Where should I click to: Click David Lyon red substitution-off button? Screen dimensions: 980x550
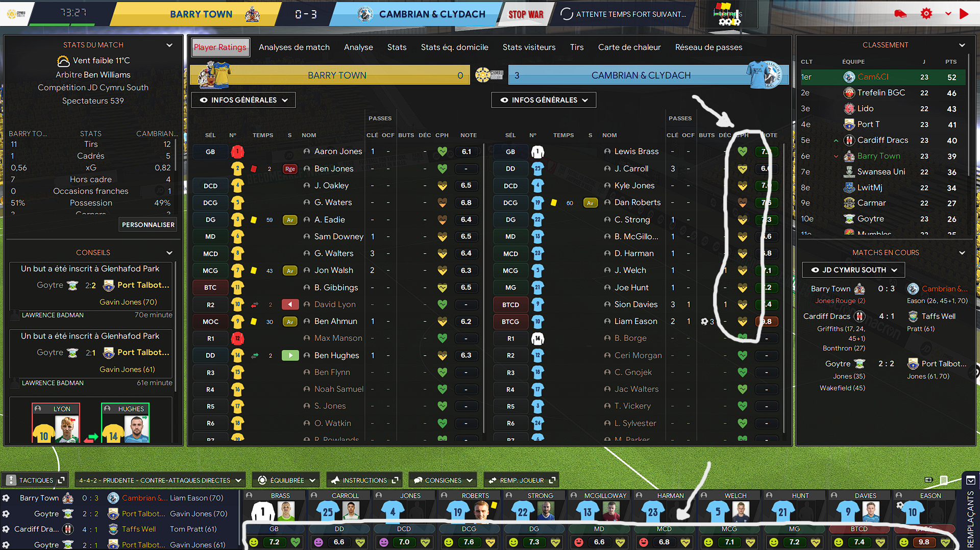tap(290, 305)
